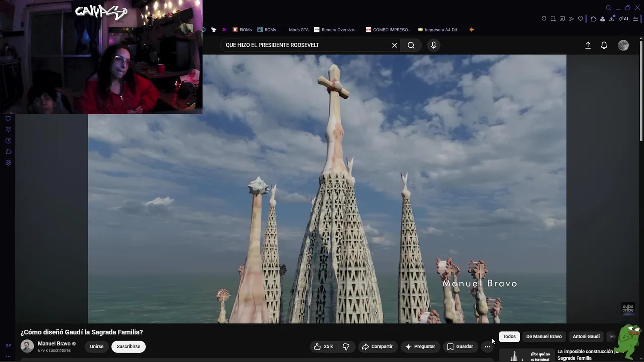Open Remera Oversize bookmark
Image resolution: width=644 pixels, height=362 pixels.
tap(336, 30)
